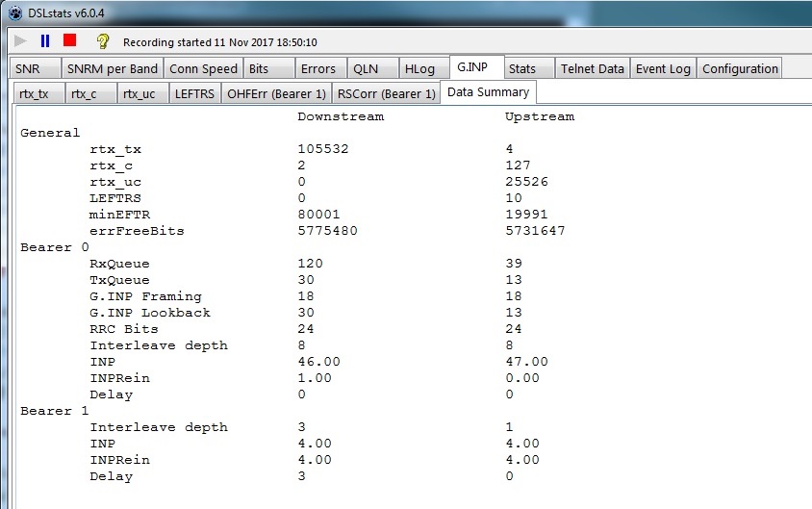Open the Stats tab

(x=529, y=68)
